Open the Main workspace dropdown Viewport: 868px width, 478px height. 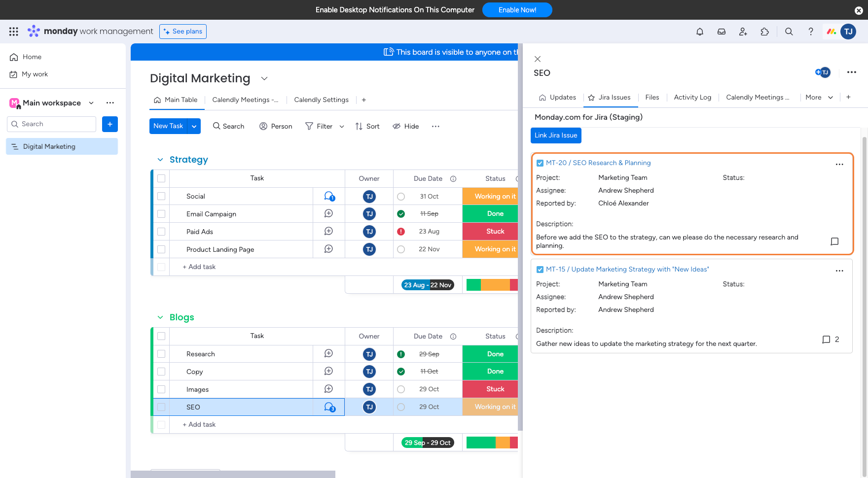click(91, 103)
